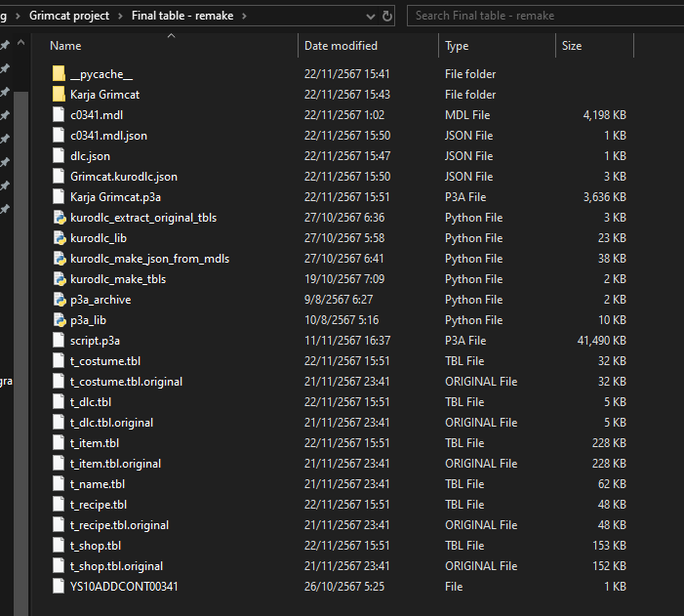Image resolution: width=684 pixels, height=616 pixels.
Task: Click the MDL File type cell
Action: click(x=467, y=115)
